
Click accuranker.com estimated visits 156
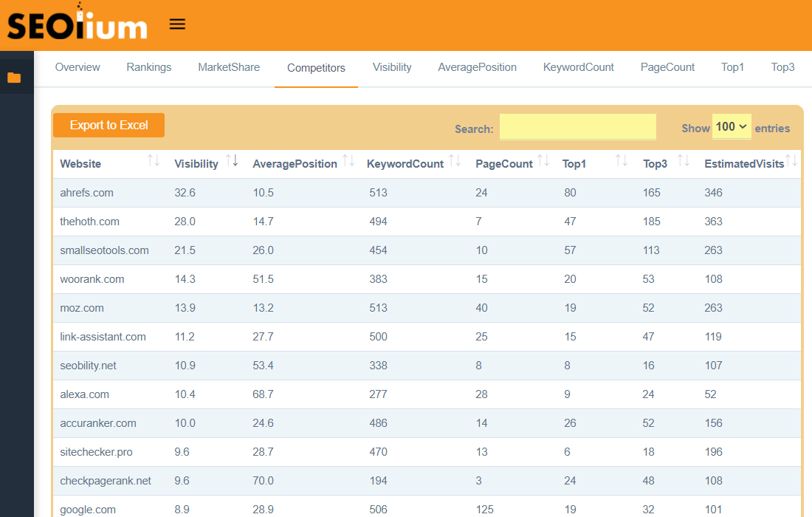pos(713,423)
